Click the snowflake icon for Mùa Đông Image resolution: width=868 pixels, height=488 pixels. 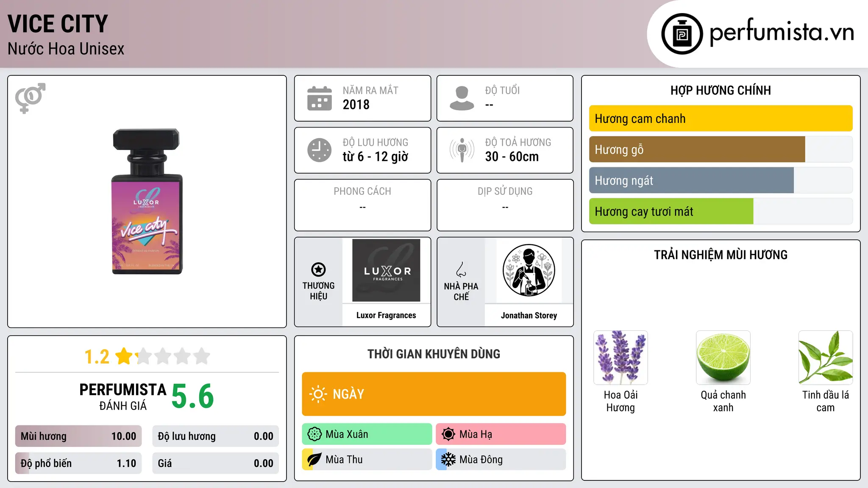[x=448, y=460]
